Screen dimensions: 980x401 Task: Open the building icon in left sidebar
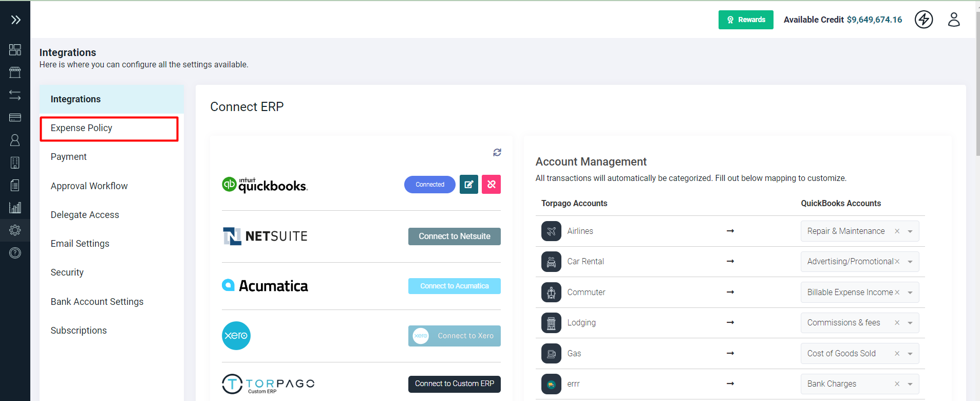[x=15, y=162]
